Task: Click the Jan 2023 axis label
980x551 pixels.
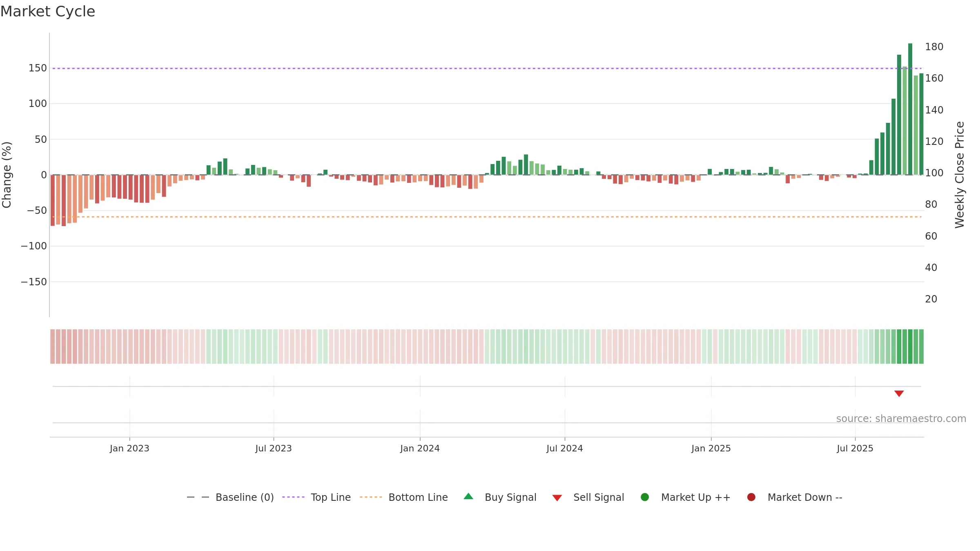Action: 129,449
